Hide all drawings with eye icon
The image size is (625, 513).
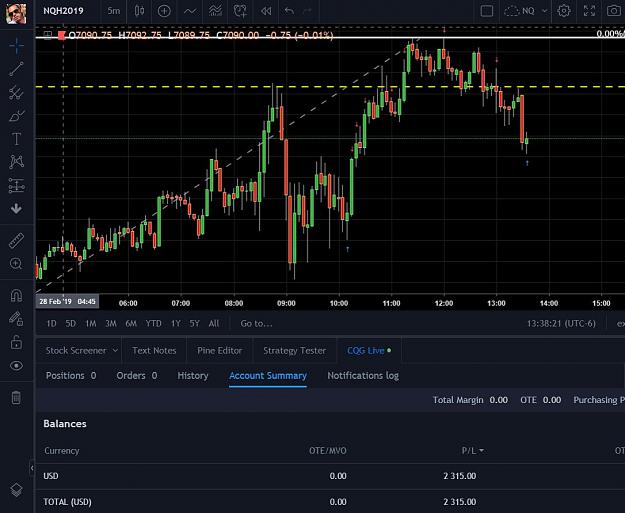coord(16,366)
